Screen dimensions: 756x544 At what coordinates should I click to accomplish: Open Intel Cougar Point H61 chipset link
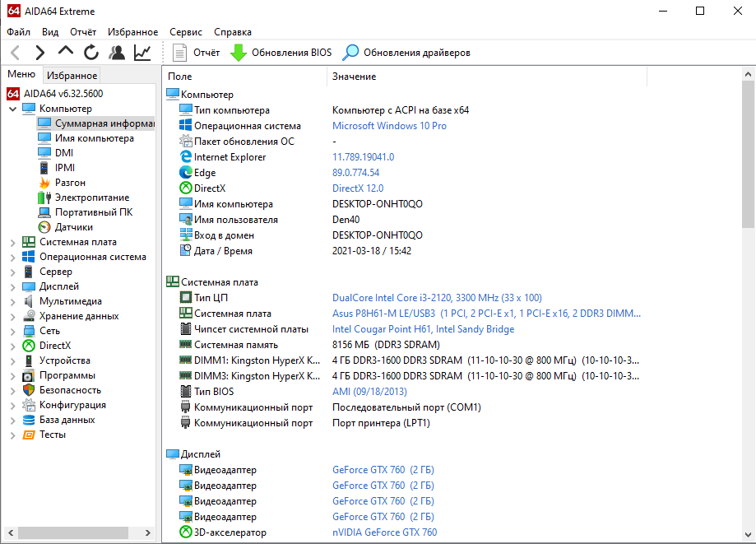click(x=424, y=329)
